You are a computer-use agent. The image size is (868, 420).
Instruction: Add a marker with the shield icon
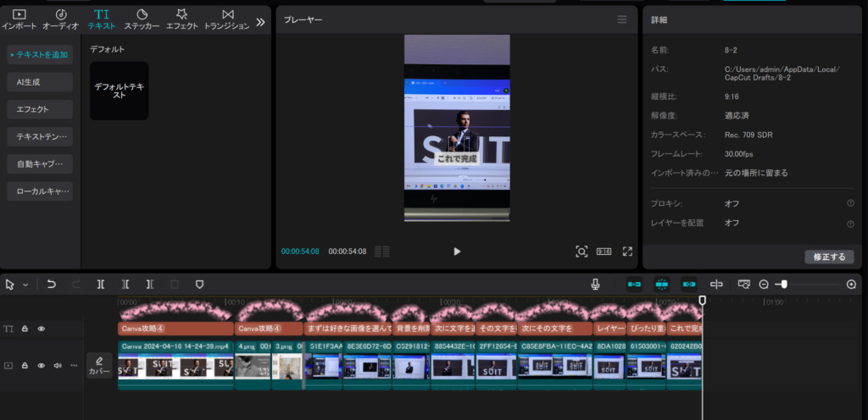200,285
